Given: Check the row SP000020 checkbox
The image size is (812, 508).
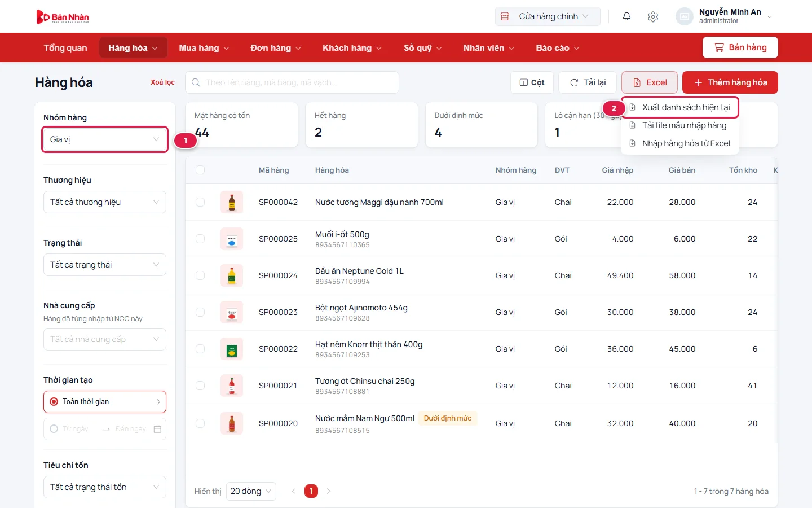Looking at the screenshot, I should [x=200, y=423].
